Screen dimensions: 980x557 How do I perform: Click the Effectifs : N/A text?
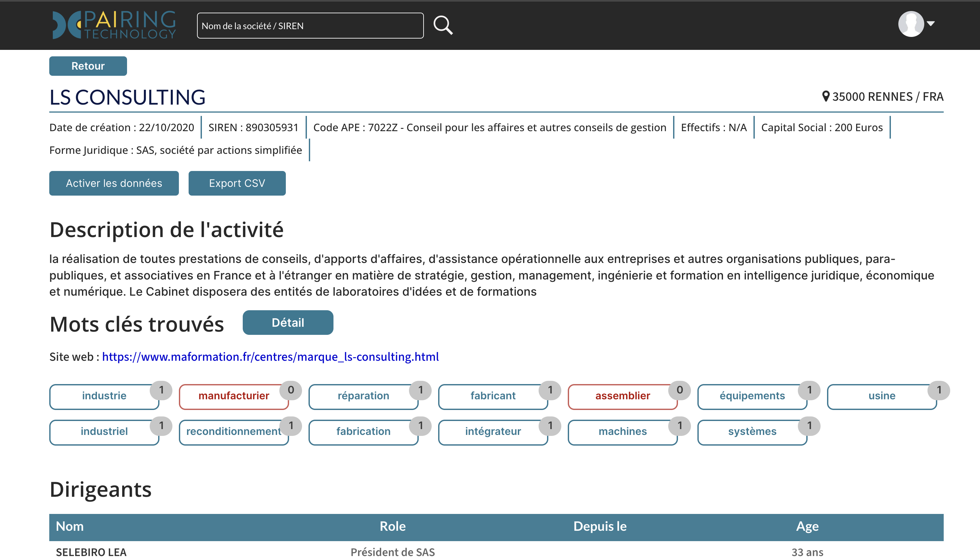click(x=714, y=127)
